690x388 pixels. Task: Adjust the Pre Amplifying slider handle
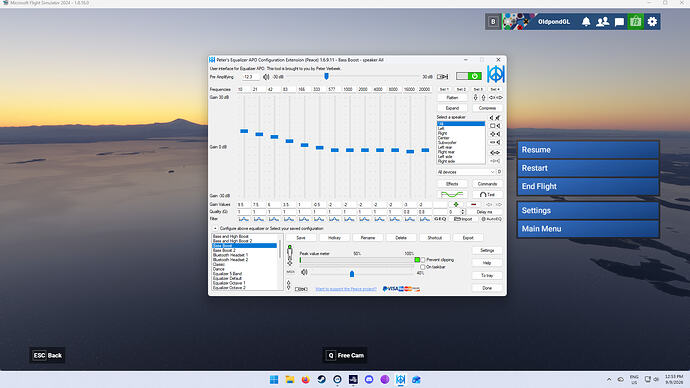tap(327, 77)
